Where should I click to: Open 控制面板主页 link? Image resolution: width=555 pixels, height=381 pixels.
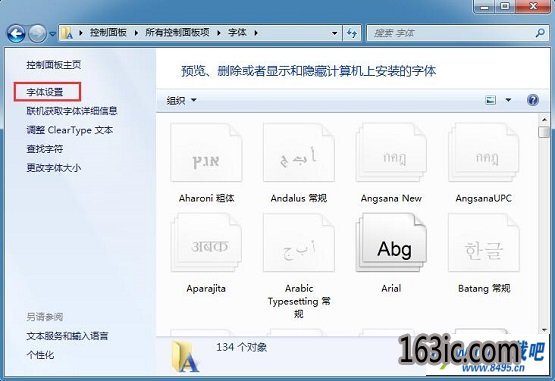[53, 65]
